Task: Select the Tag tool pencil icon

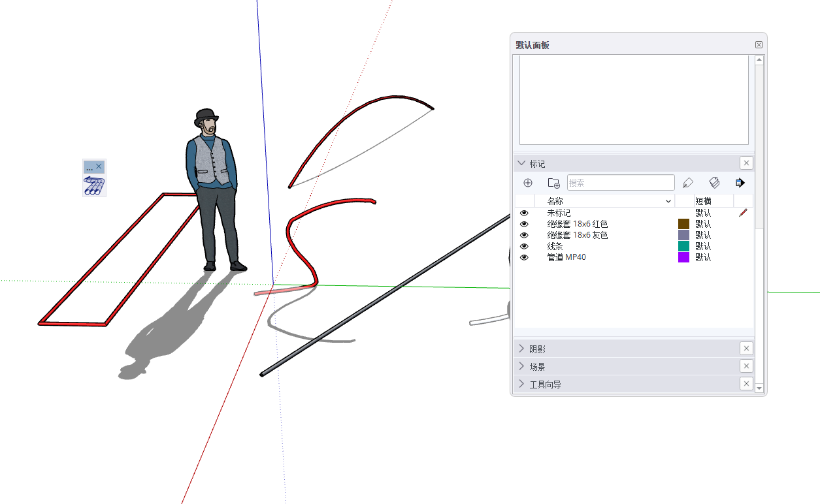Action: (687, 183)
